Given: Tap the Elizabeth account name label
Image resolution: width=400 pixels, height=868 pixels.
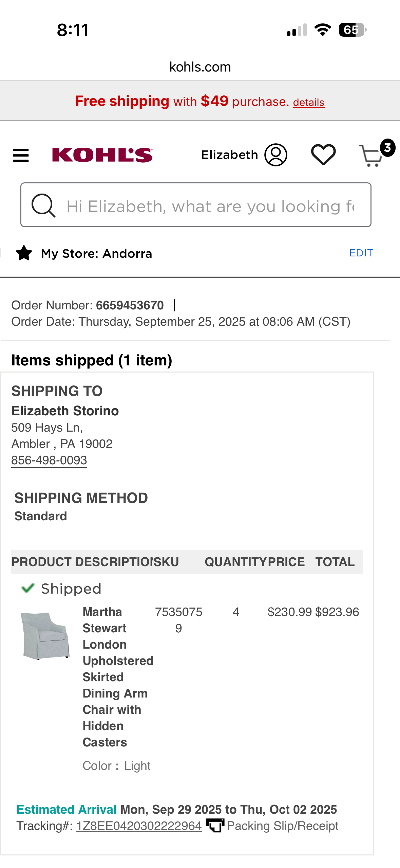Looking at the screenshot, I should click(229, 155).
